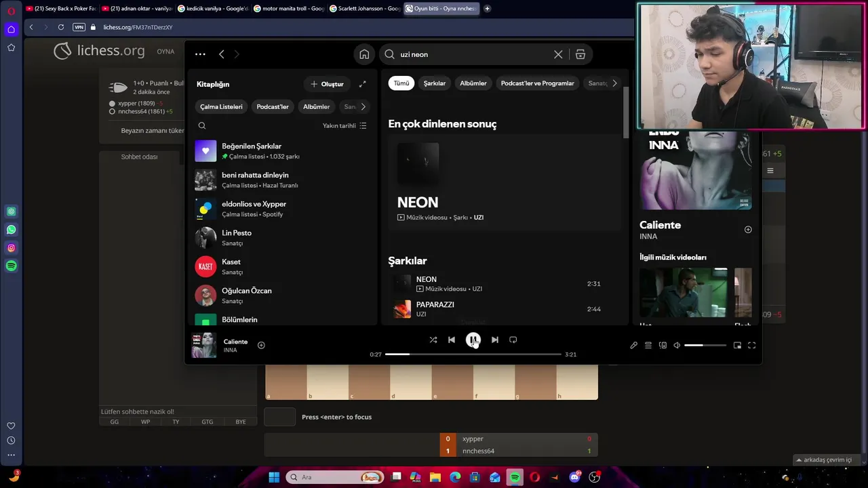Go back in Spotify navigation
The image size is (868, 488).
(221, 54)
